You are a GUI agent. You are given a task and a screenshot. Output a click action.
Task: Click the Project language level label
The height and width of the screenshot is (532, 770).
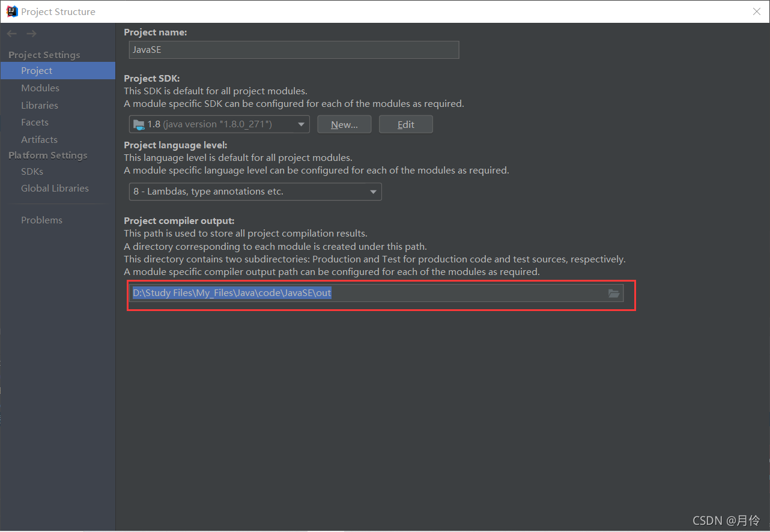(x=175, y=145)
